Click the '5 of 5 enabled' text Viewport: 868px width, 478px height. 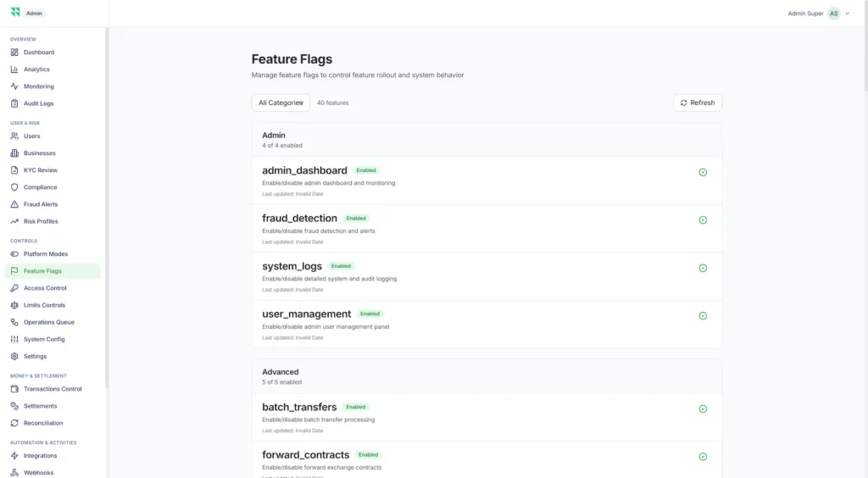click(x=281, y=382)
